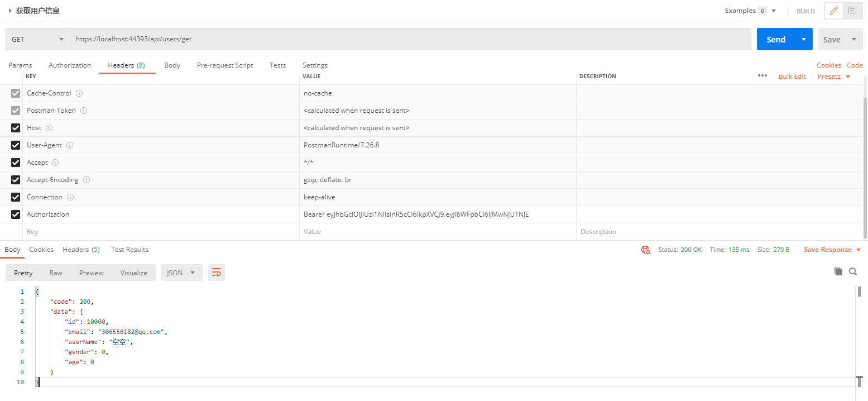
Task: Click the blue Send button
Action: (776, 40)
